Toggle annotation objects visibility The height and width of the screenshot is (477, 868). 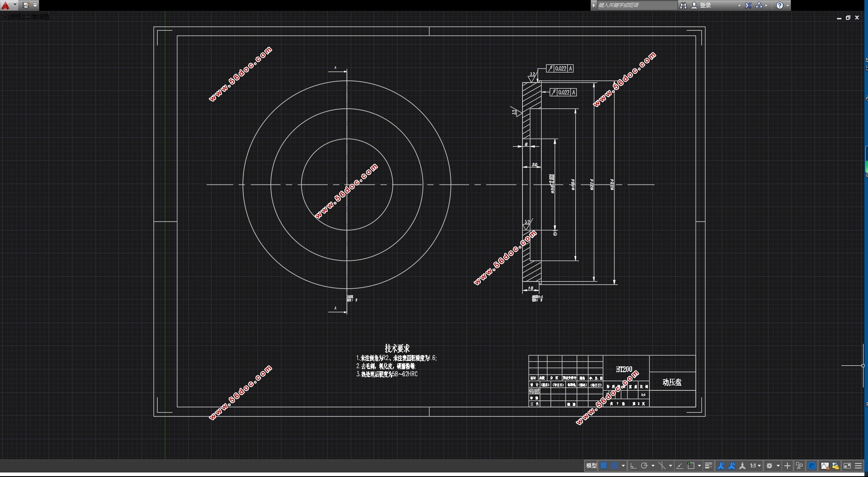coord(721,466)
